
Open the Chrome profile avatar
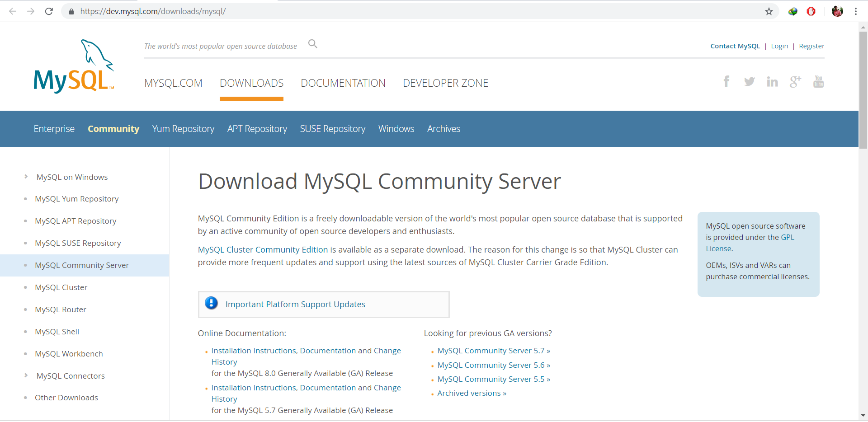[837, 11]
